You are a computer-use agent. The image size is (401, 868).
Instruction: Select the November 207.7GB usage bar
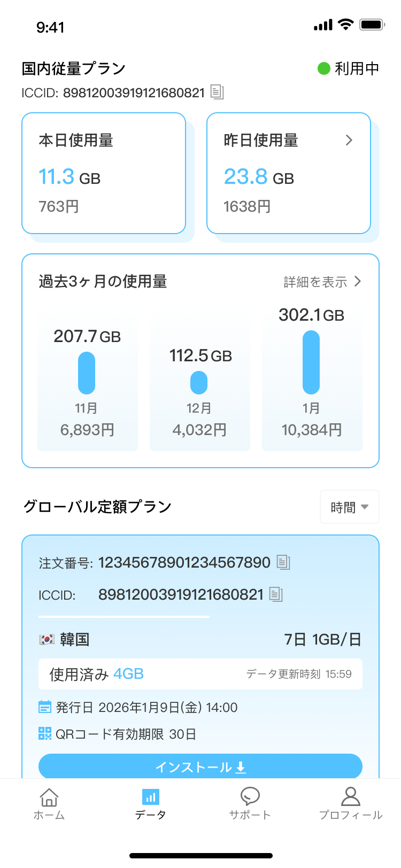point(87,373)
